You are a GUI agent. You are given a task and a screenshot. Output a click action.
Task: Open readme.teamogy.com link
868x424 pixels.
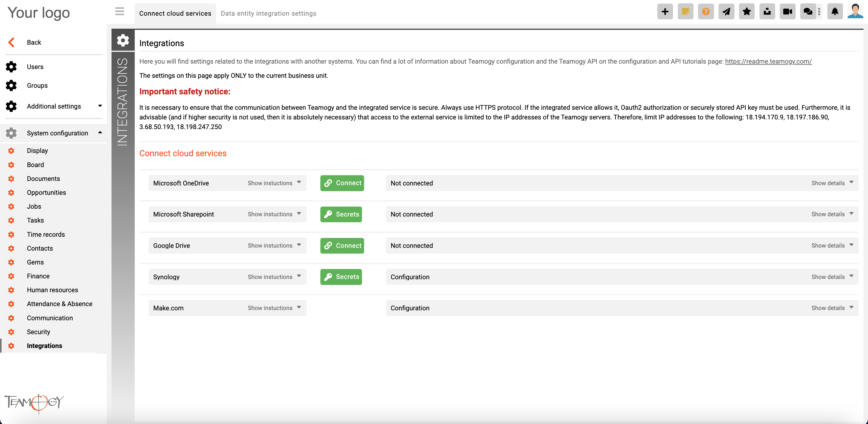768,61
